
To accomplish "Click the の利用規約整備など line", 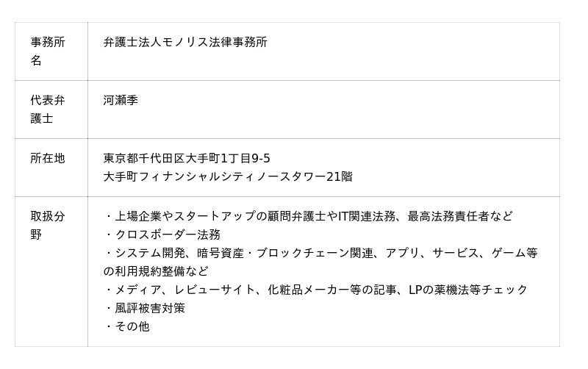I will (156, 271).
